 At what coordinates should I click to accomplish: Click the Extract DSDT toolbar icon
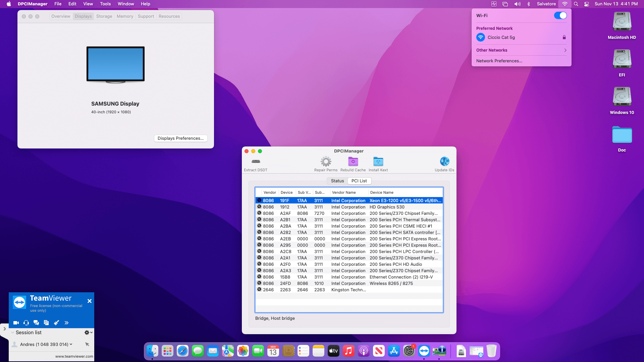(256, 162)
